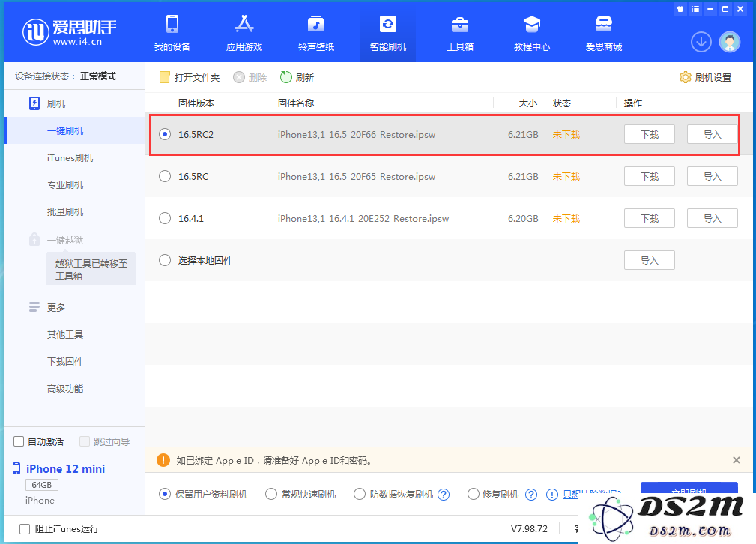Screen dimensions: 756x544
Task: Click the 越狱工具已转移至工具箱 notice
Action: pyautogui.click(x=91, y=269)
